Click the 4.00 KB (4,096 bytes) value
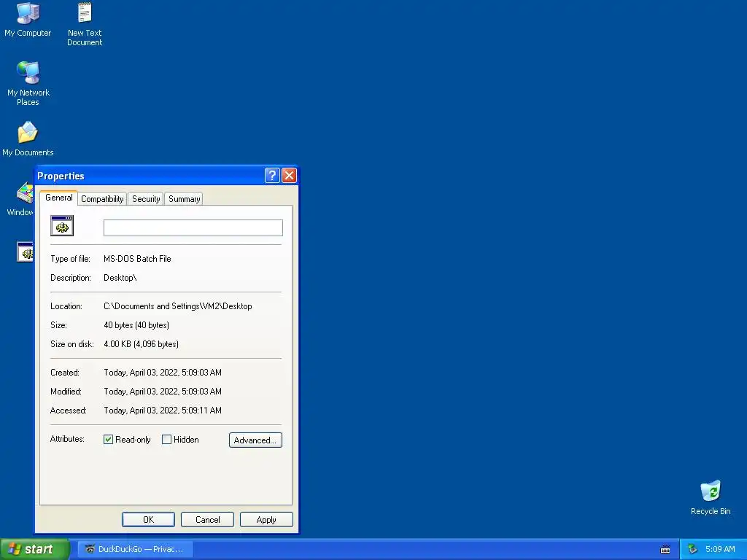Image resolution: width=747 pixels, height=560 pixels. coord(141,344)
